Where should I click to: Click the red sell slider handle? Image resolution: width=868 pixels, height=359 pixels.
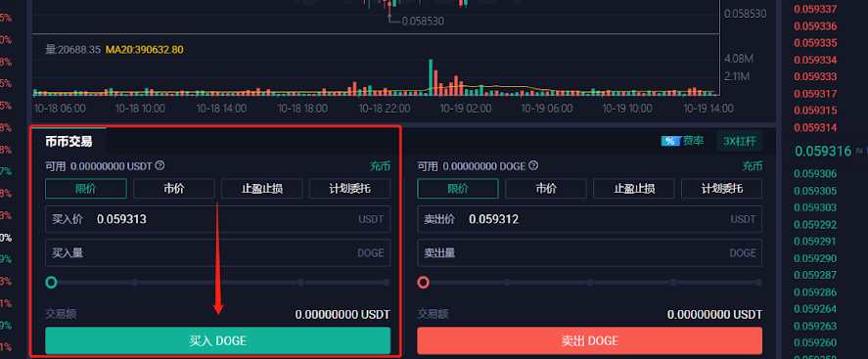coord(424,283)
